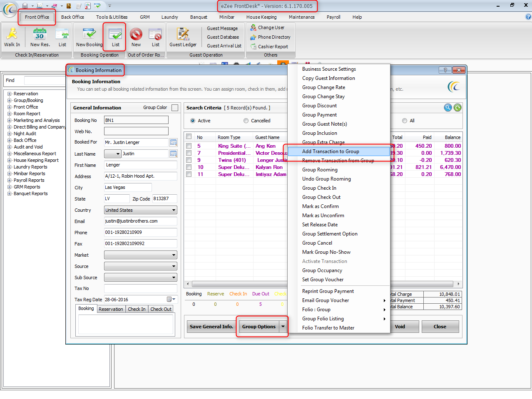This screenshot has width=532, height=399.
Task: Expand the House Keeping Report tree node
Action: 9,160
